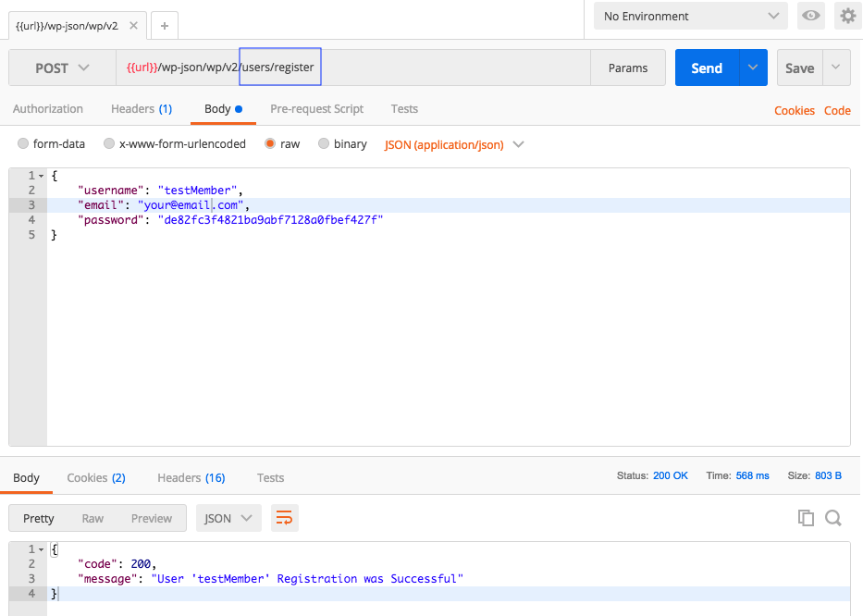Save the current request
This screenshot has width=863, height=616.
[800, 68]
